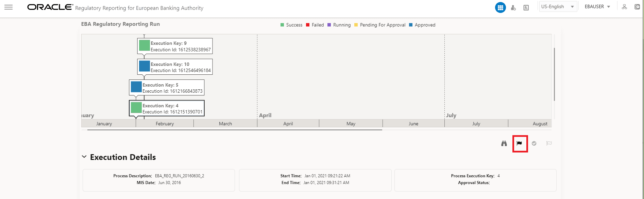Click the blue application grid icon

[x=500, y=7]
